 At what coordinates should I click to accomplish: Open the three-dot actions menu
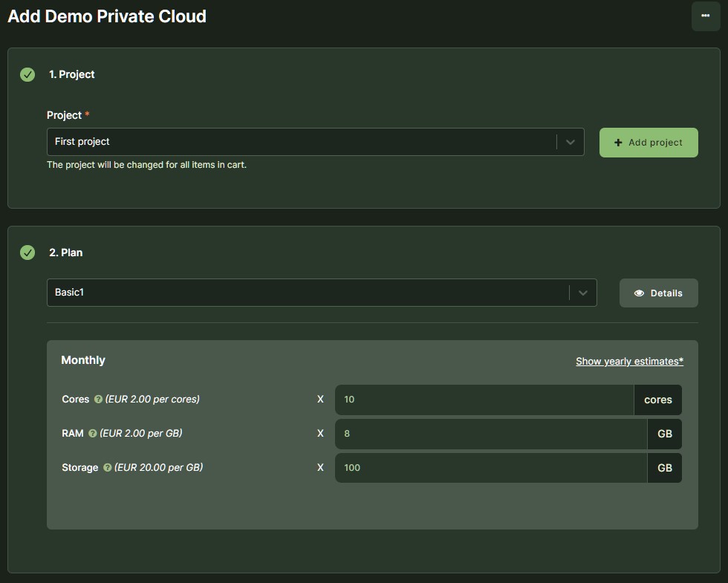pyautogui.click(x=705, y=16)
